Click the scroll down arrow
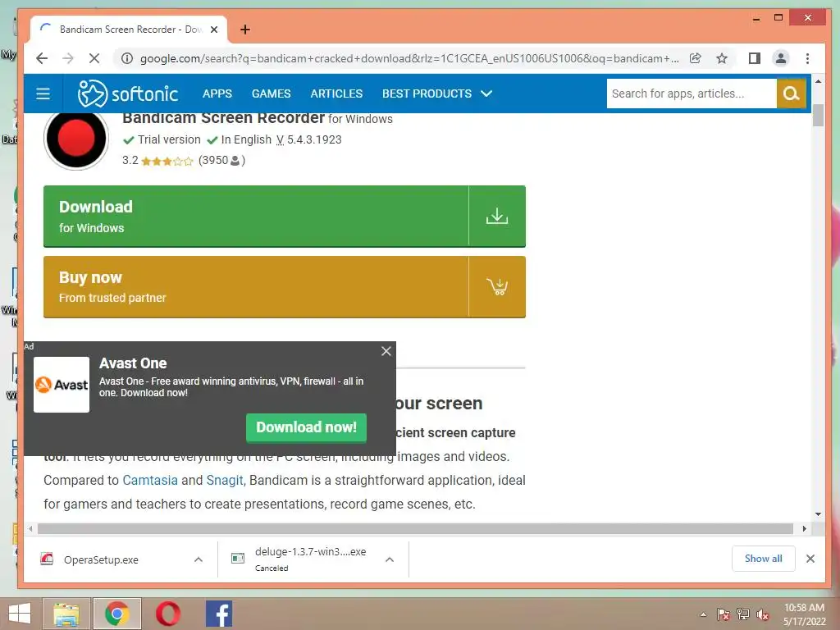 pos(818,514)
